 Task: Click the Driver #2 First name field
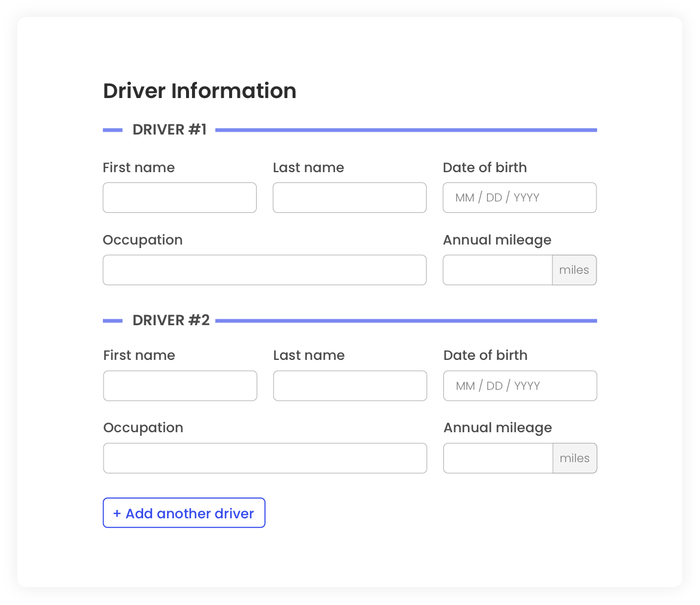[180, 386]
